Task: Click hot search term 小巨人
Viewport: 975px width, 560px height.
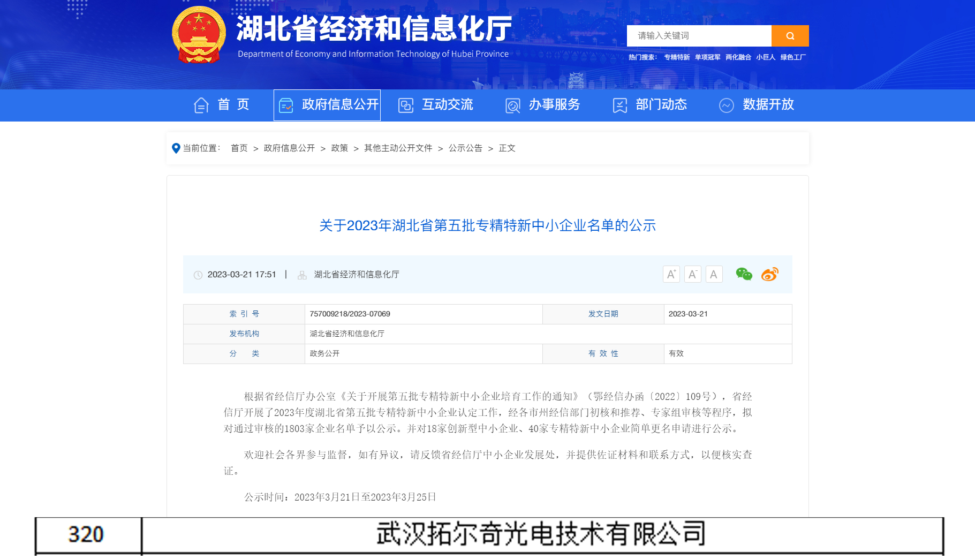Action: pos(766,57)
